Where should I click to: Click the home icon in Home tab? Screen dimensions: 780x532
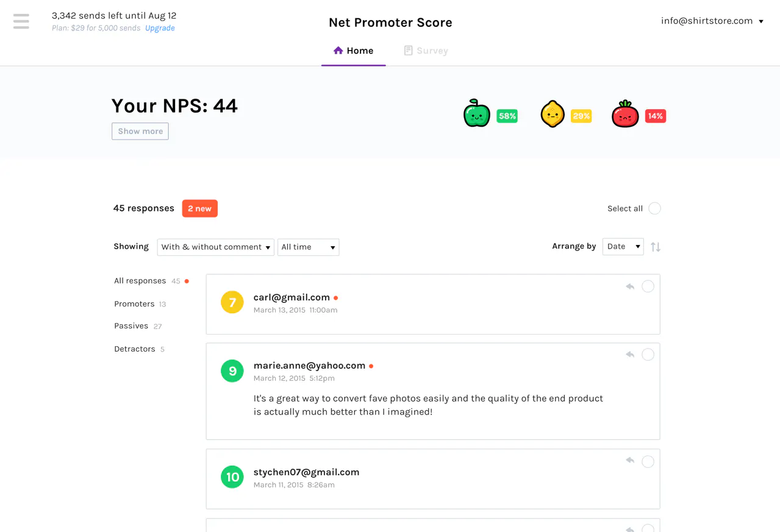click(x=338, y=51)
